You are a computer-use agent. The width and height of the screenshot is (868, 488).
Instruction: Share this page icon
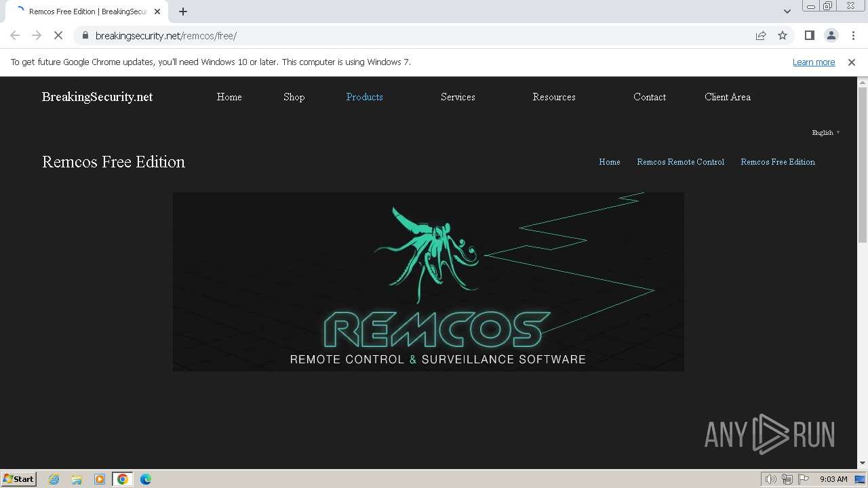click(x=761, y=35)
